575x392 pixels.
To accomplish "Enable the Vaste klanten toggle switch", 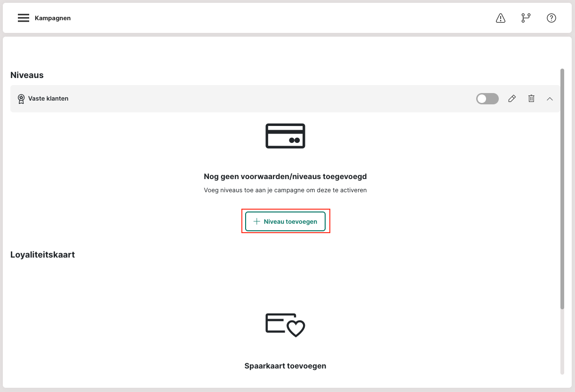I will (x=487, y=98).
